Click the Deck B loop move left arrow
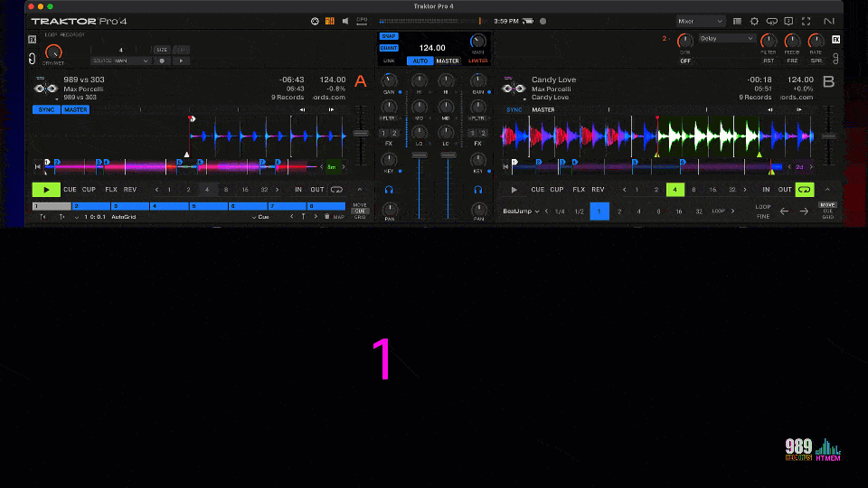The image size is (868, 488). point(784,211)
